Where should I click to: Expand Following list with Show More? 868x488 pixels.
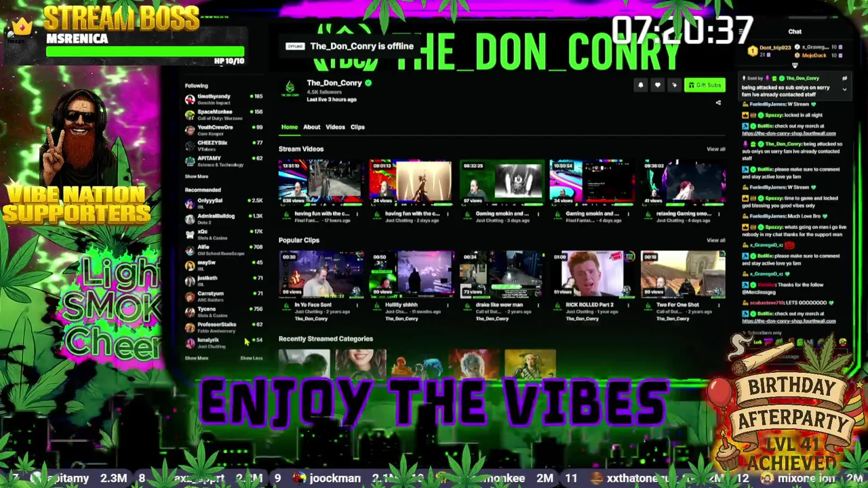(197, 176)
